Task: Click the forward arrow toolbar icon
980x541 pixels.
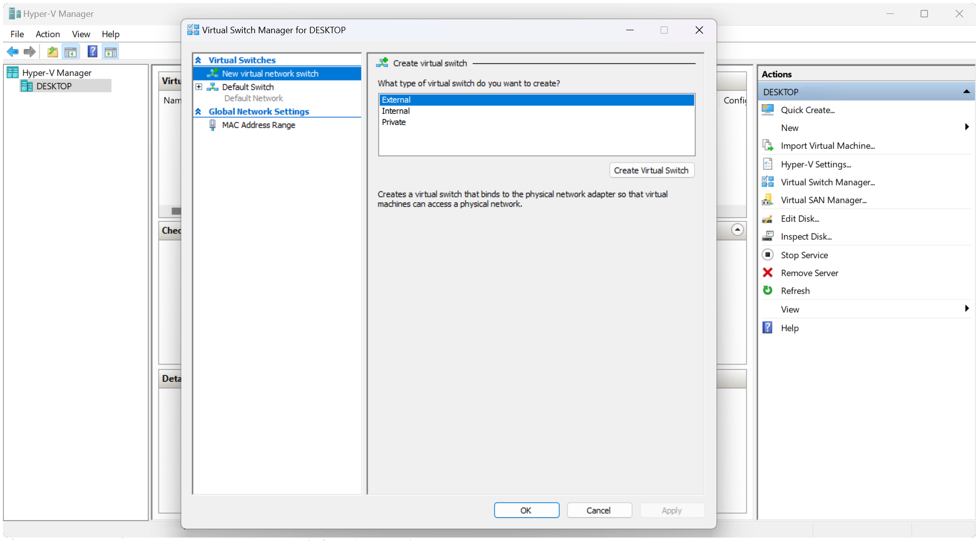Action: [x=30, y=52]
